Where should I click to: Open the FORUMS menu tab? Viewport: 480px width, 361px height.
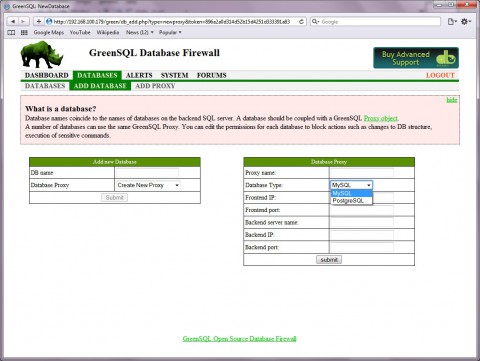[x=212, y=75]
